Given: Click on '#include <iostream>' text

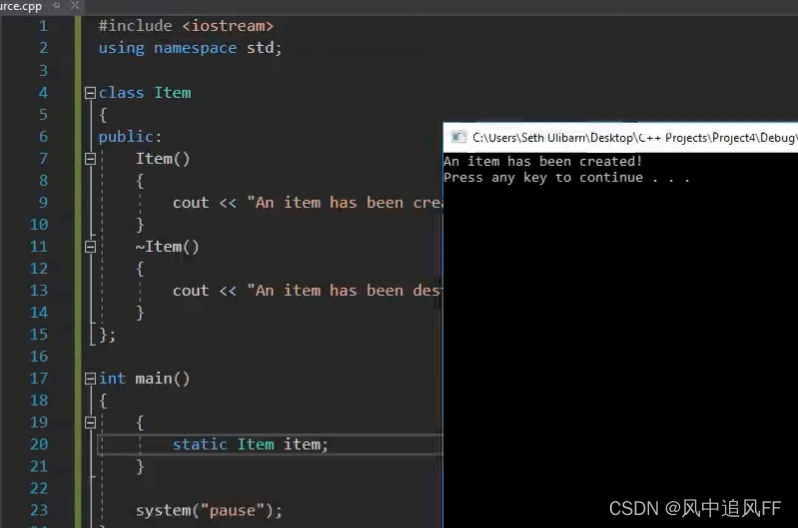Looking at the screenshot, I should pos(186,26).
